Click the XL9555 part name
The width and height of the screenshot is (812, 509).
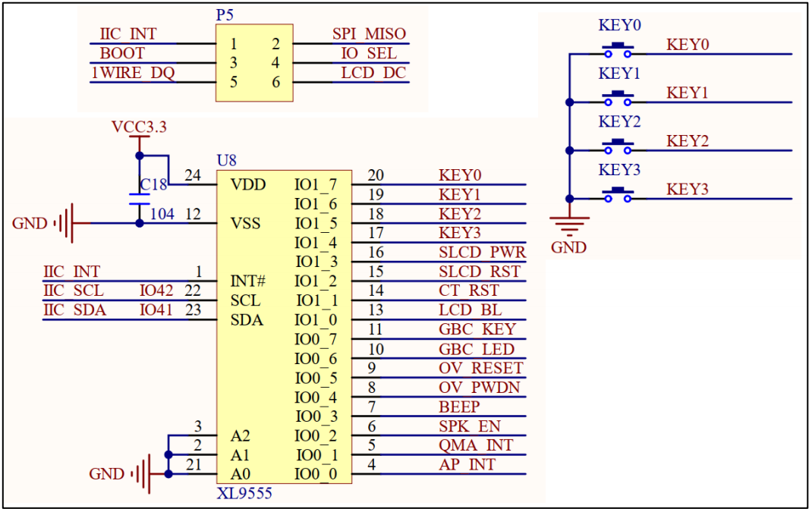[244, 493]
